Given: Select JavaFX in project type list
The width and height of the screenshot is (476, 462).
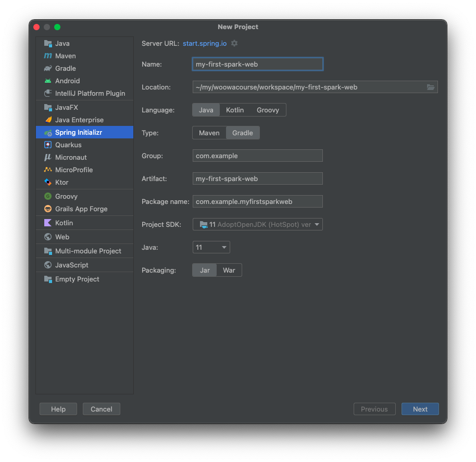Looking at the screenshot, I should (84, 107).
